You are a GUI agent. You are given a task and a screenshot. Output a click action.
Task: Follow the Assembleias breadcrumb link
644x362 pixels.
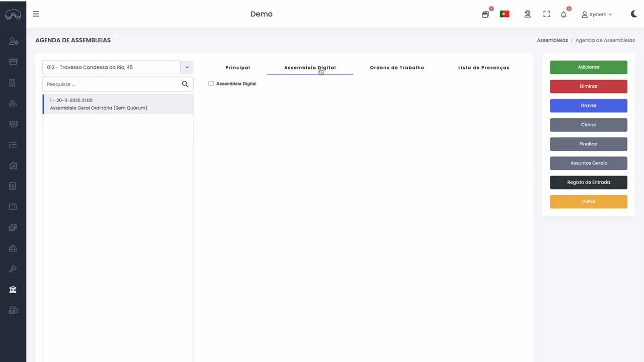552,40
